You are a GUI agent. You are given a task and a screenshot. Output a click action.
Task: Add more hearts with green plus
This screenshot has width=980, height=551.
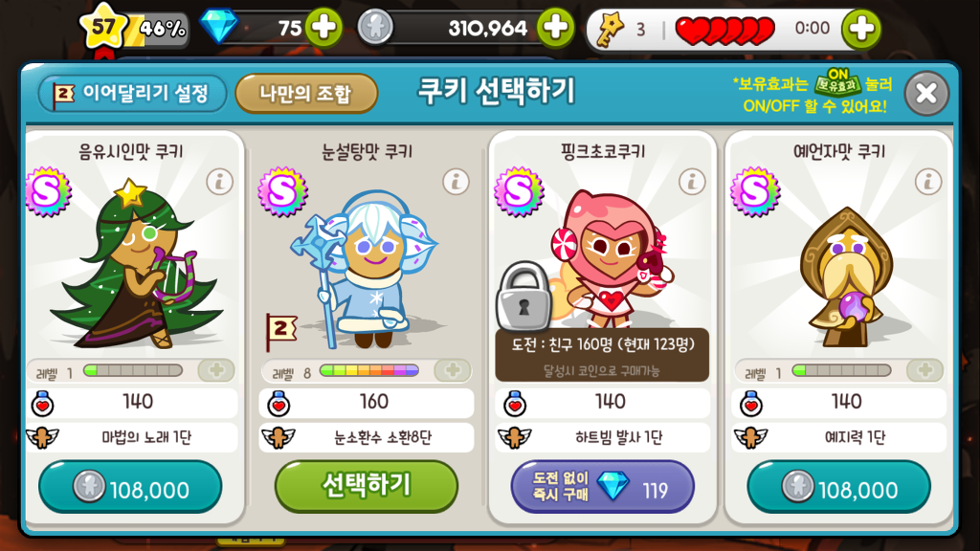[x=861, y=28]
